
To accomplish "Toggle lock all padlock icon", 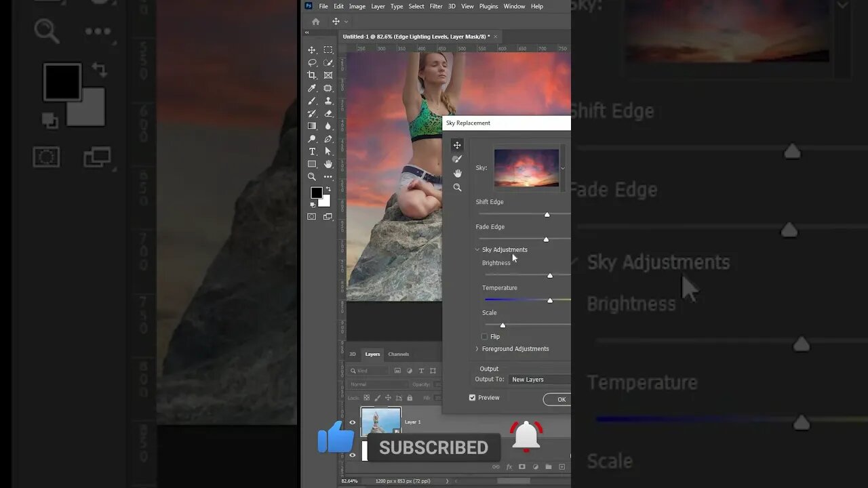I will pos(409,398).
